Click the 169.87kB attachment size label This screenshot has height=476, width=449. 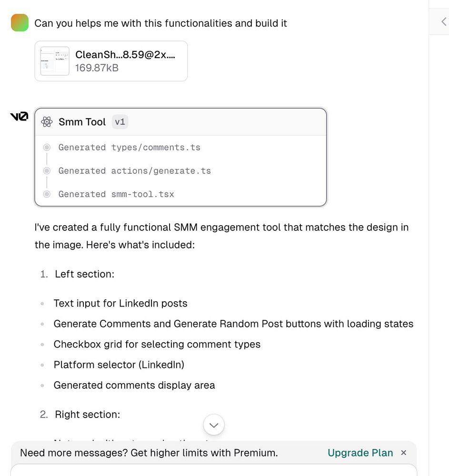click(x=97, y=68)
